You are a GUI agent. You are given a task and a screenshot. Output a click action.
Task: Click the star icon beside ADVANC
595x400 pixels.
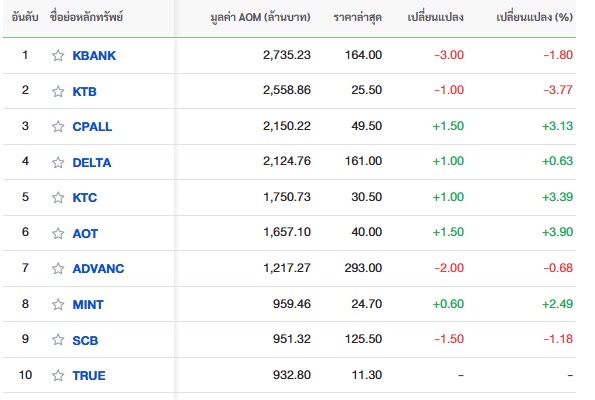click(x=58, y=268)
